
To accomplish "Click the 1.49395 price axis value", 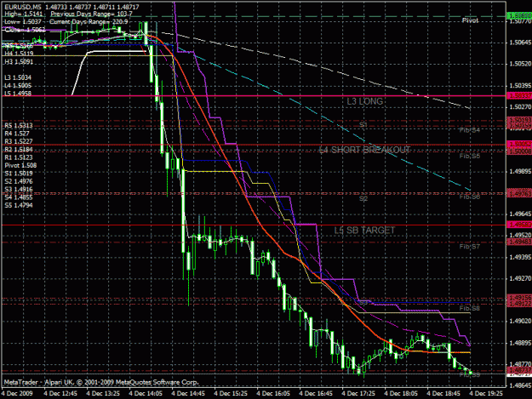I will click(x=520, y=257).
